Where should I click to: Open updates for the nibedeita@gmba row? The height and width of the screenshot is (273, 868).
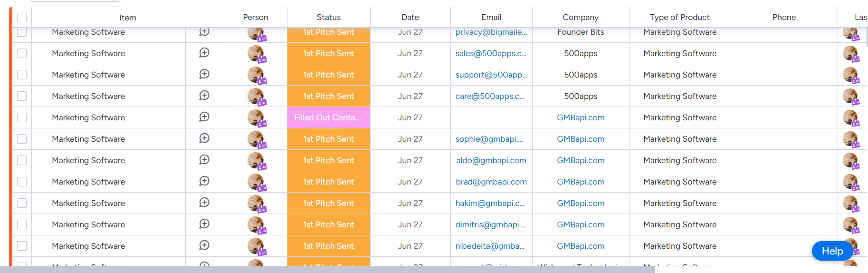point(204,245)
